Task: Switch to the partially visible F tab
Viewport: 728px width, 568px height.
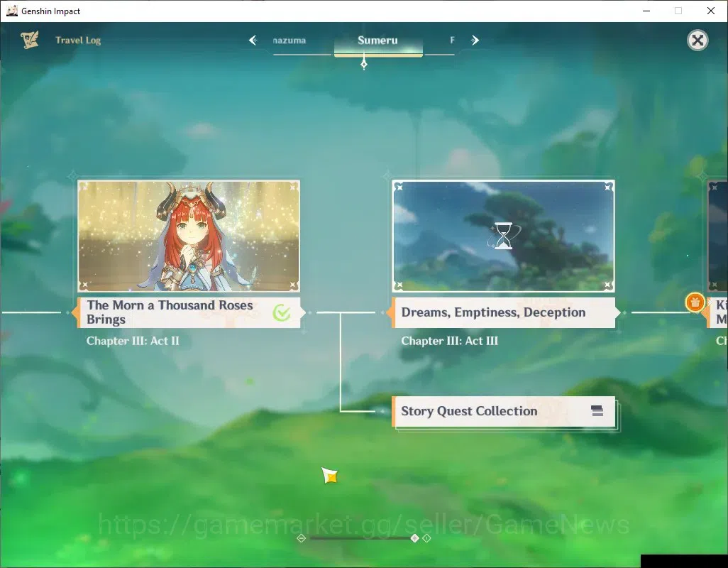Action: (452, 40)
